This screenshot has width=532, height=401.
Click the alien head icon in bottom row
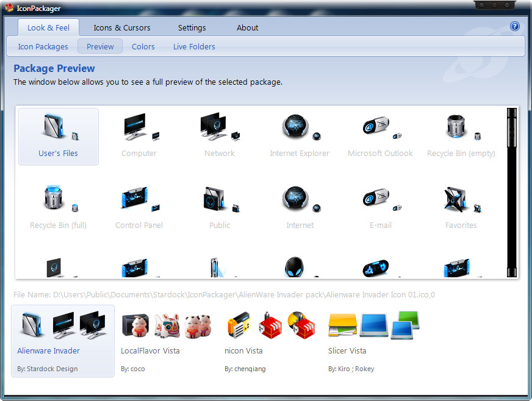pyautogui.click(x=295, y=268)
